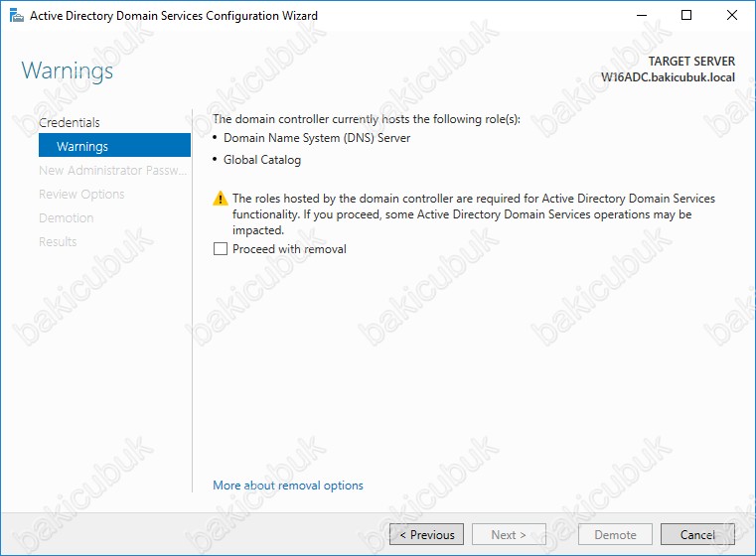Click the yellow warning triangle icon
756x556 pixels.
click(x=221, y=200)
